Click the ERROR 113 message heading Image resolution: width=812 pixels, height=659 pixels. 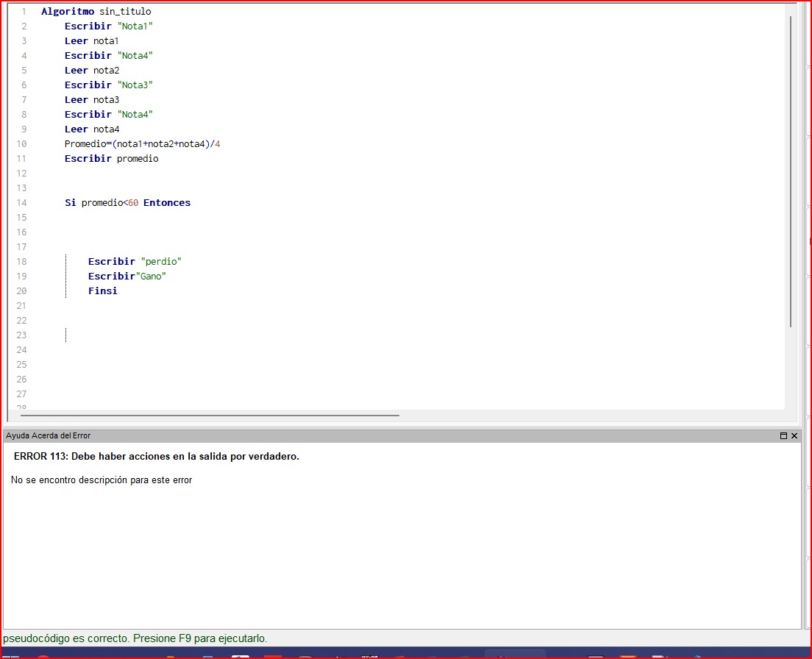[156, 457]
